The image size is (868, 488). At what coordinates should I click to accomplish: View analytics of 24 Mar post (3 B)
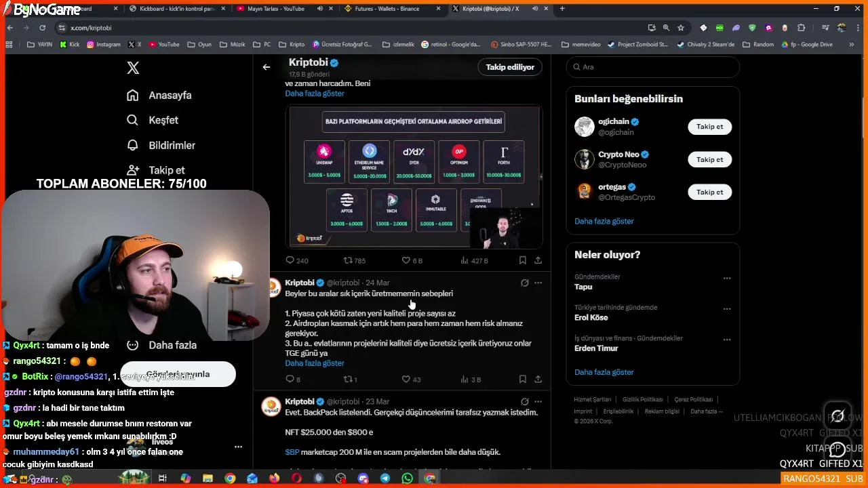pyautogui.click(x=471, y=380)
